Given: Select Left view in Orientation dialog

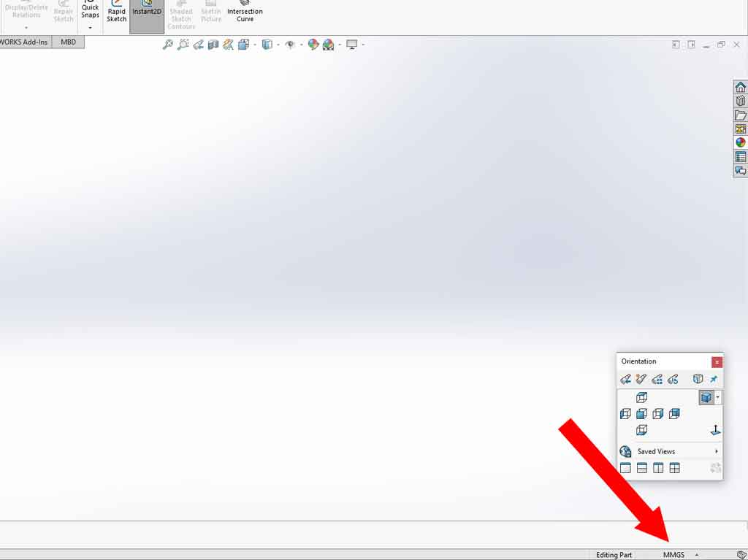Looking at the screenshot, I should pos(625,413).
